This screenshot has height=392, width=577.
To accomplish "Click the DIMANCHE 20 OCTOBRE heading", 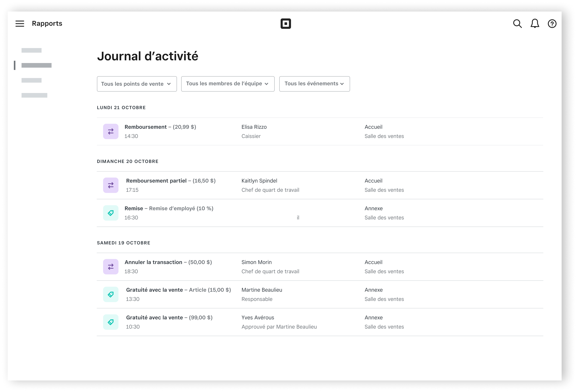I will click(128, 162).
